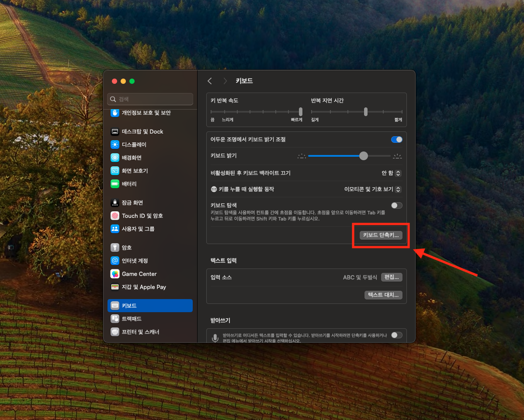
Task: Click the 받아쓰기 section heading
Action: pos(220,320)
